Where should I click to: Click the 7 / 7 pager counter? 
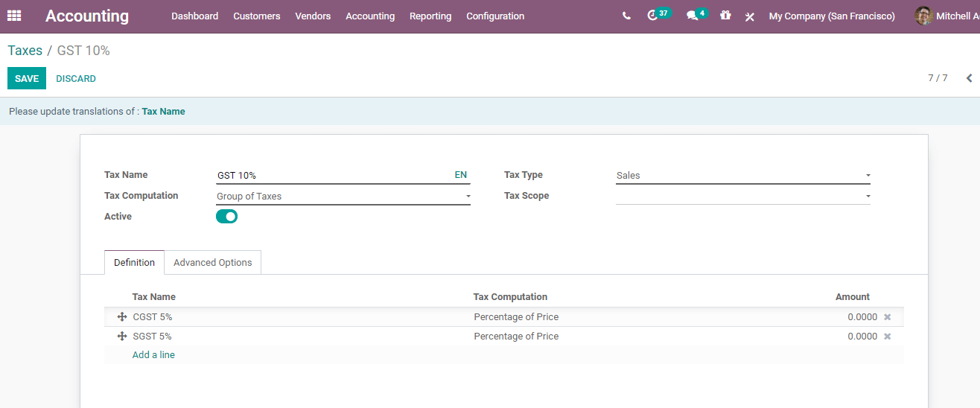point(938,77)
